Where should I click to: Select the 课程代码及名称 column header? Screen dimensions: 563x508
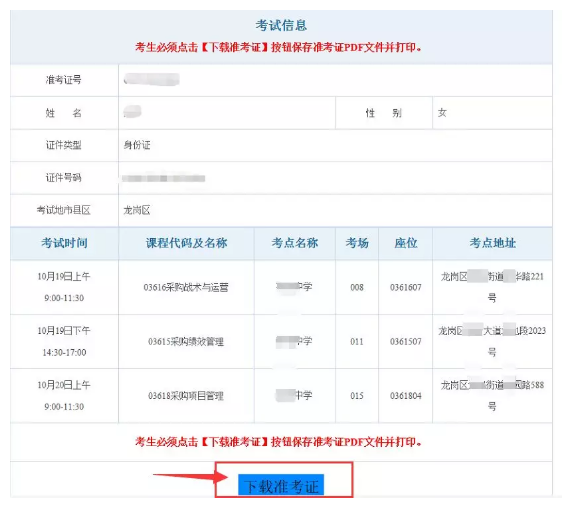pyautogui.click(x=186, y=243)
